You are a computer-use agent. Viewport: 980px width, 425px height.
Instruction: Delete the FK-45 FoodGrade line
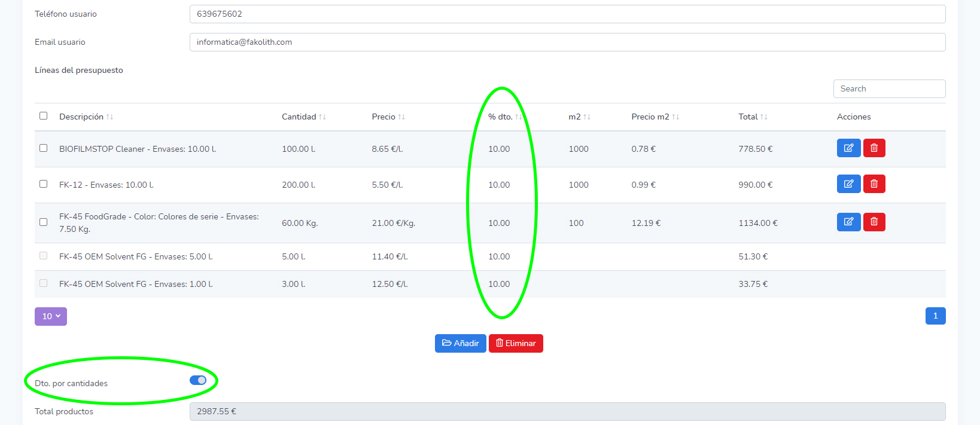(874, 222)
